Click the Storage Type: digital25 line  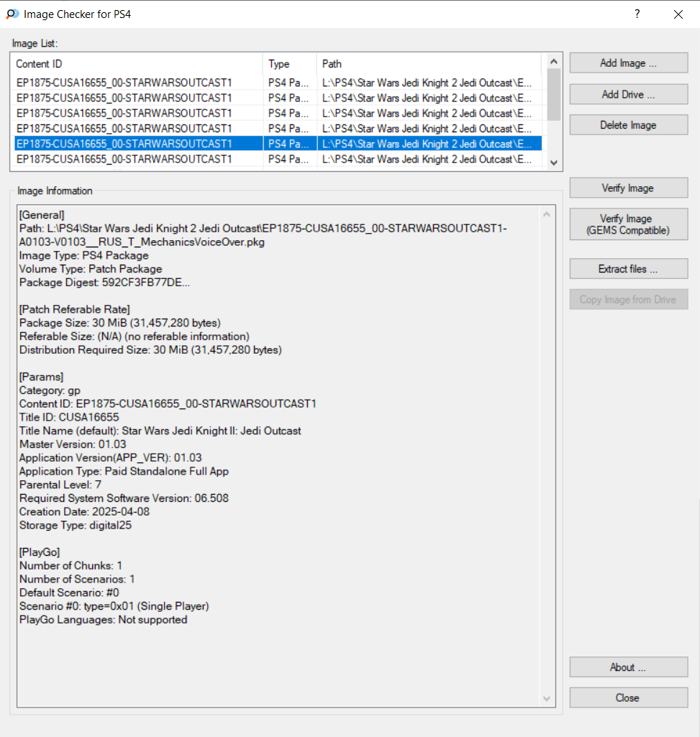(x=76, y=526)
